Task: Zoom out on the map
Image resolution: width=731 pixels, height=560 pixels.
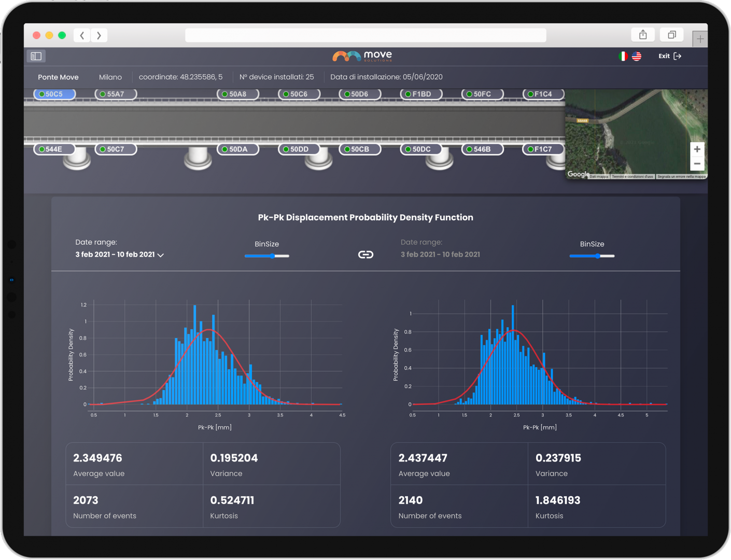Action: (x=697, y=164)
